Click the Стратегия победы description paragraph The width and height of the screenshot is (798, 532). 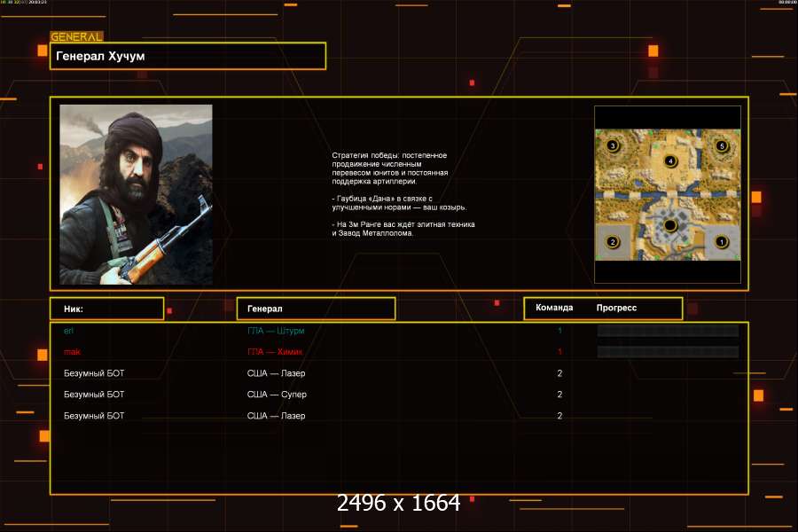pyautogui.click(x=390, y=168)
